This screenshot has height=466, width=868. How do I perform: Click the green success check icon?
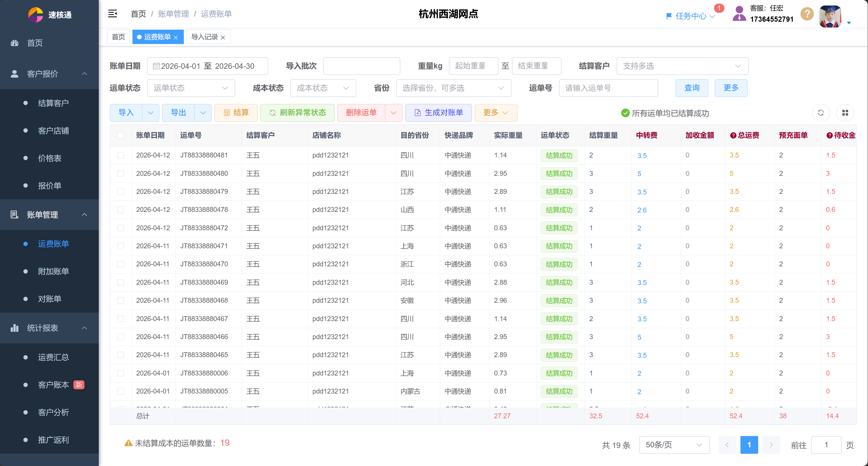click(625, 113)
